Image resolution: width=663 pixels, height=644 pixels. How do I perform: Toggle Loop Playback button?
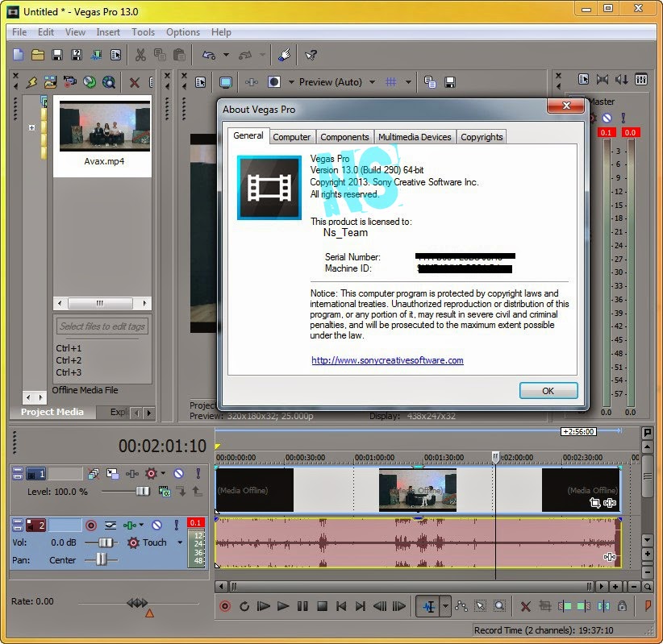[x=244, y=606]
